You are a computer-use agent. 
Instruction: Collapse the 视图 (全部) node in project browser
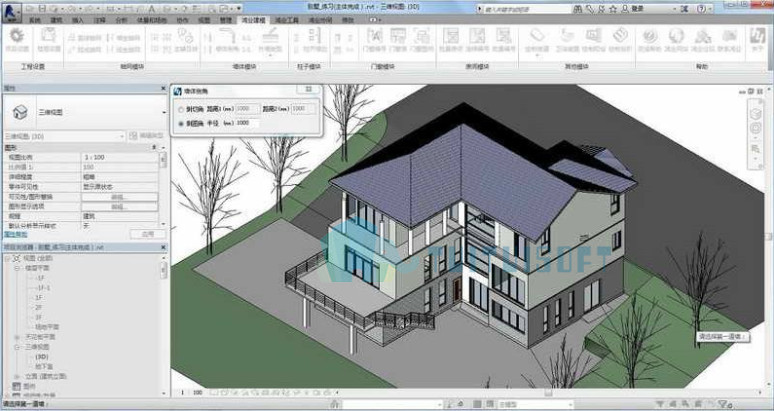pyautogui.click(x=7, y=258)
